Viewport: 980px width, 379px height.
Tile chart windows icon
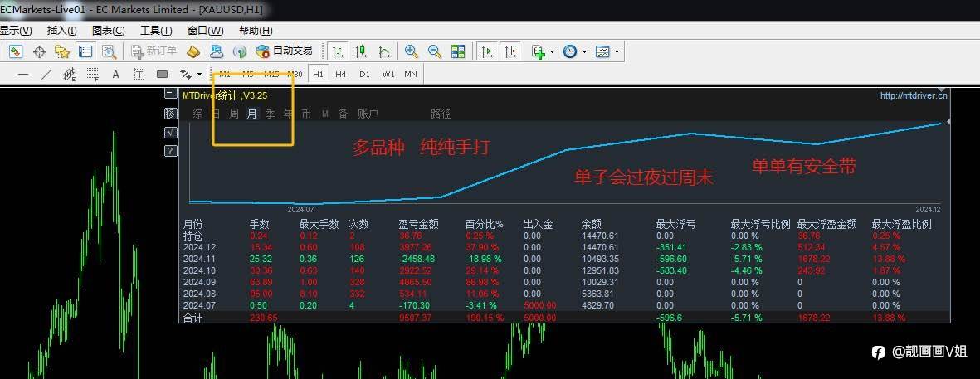[x=458, y=51]
